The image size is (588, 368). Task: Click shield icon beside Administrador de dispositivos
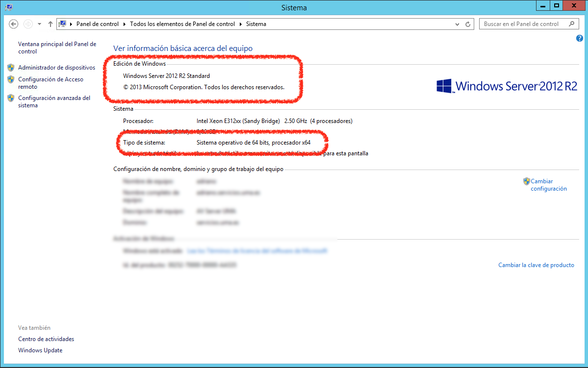[11, 68]
